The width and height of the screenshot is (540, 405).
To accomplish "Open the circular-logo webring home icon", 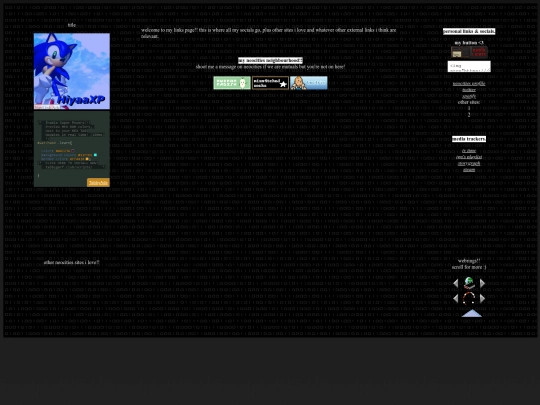I will tap(469, 299).
